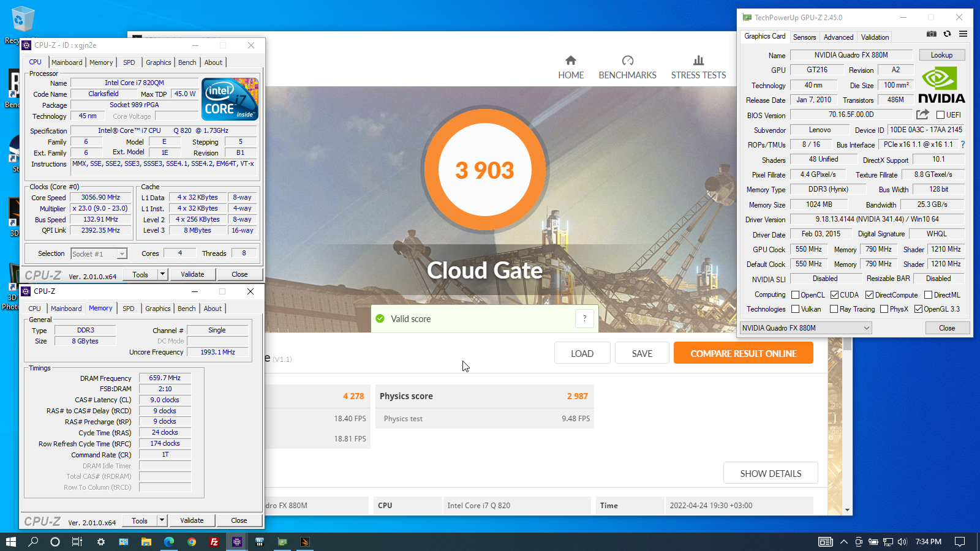Image resolution: width=980 pixels, height=551 pixels.
Task: Click the PCIe bus interface question mark
Action: tap(963, 144)
